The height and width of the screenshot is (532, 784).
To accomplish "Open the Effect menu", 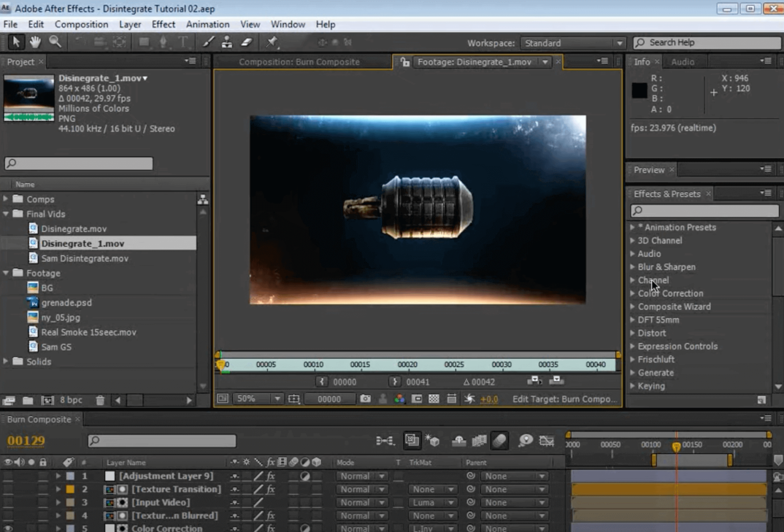I will pyautogui.click(x=163, y=24).
